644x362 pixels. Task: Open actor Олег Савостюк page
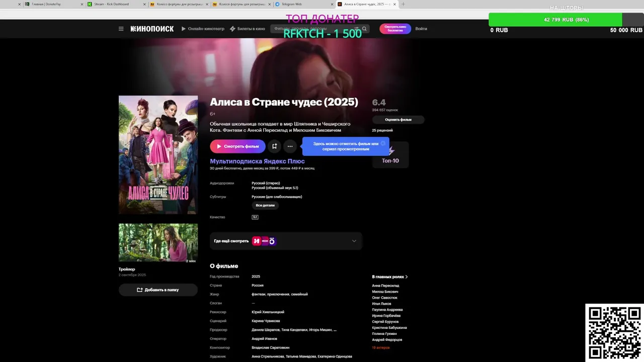point(384,298)
